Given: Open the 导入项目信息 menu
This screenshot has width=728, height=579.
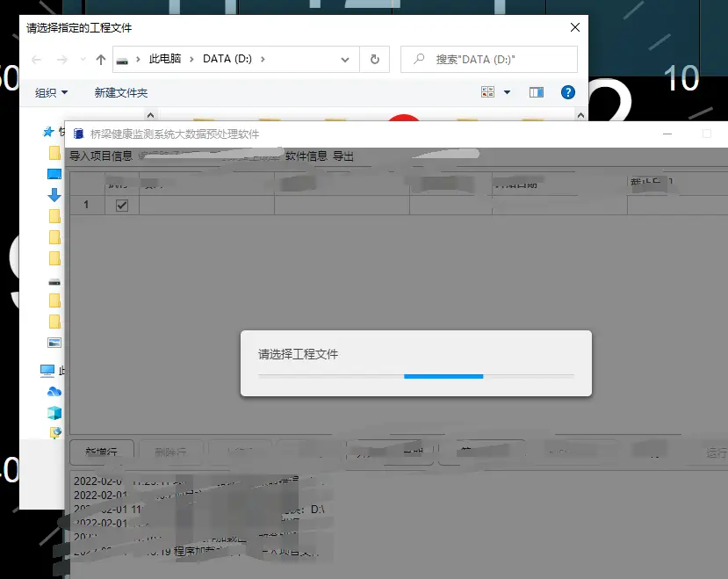Looking at the screenshot, I should click(x=101, y=156).
